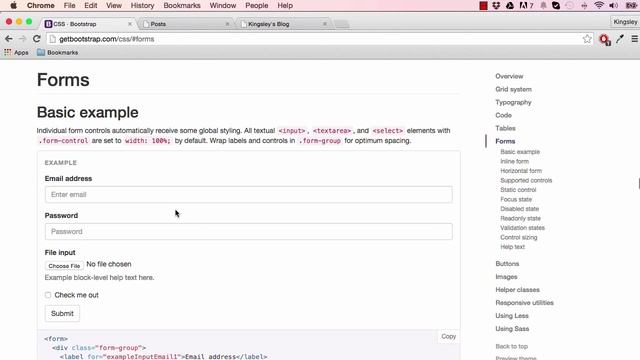
Task: Toggle the Check me out checkbox
Action: (48, 295)
